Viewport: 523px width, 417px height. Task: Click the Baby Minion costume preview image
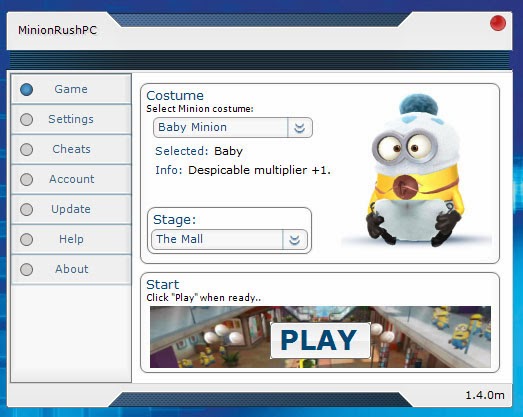click(415, 171)
